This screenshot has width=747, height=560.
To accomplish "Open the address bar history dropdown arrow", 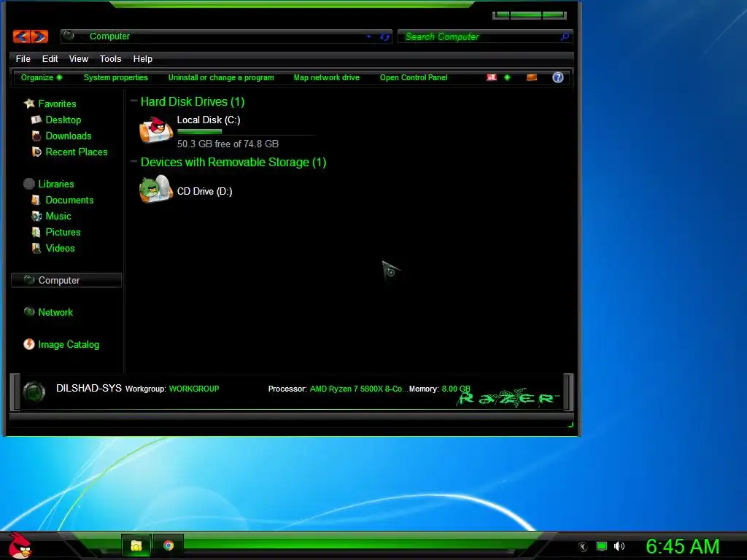I will pos(368,36).
